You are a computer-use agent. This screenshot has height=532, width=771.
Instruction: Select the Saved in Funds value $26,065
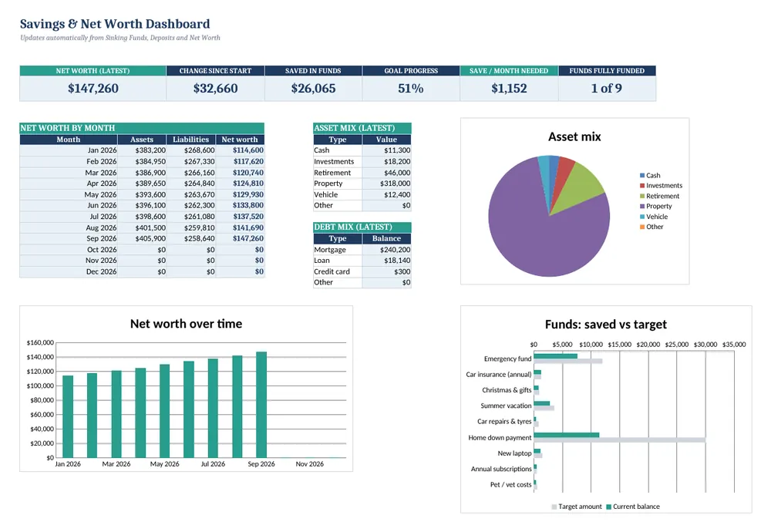313,89
